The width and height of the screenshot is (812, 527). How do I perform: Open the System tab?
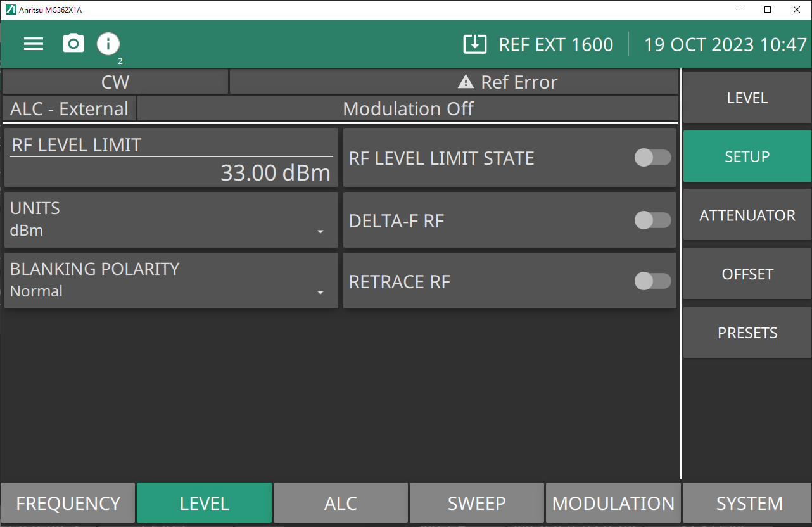coord(749,504)
